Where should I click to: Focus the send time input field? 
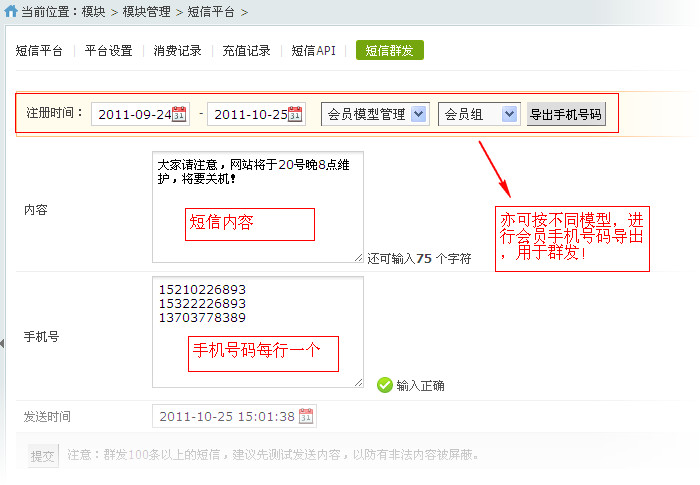point(225,416)
